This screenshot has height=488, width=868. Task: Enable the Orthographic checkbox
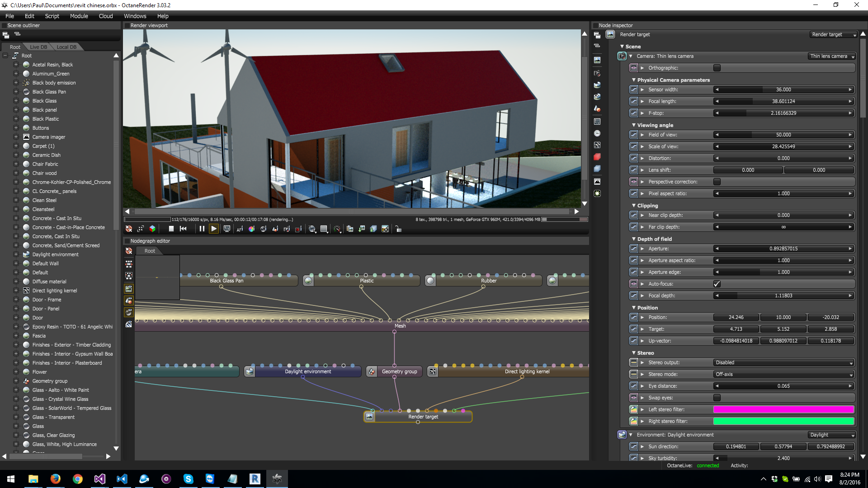point(717,68)
